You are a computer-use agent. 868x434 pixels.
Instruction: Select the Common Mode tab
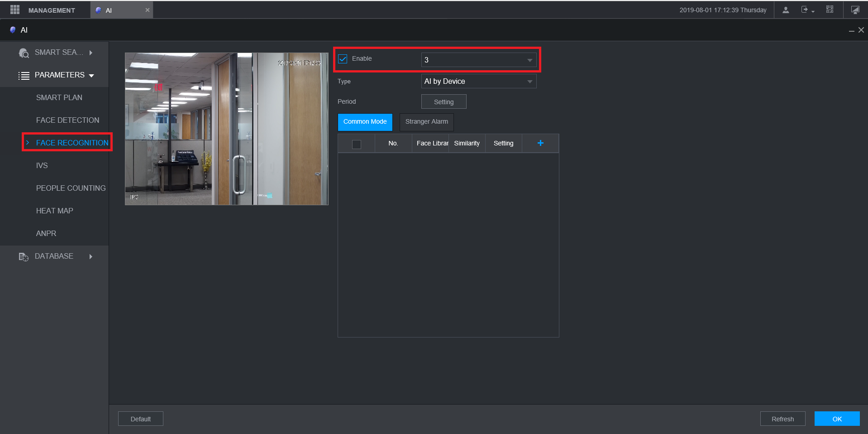(365, 122)
